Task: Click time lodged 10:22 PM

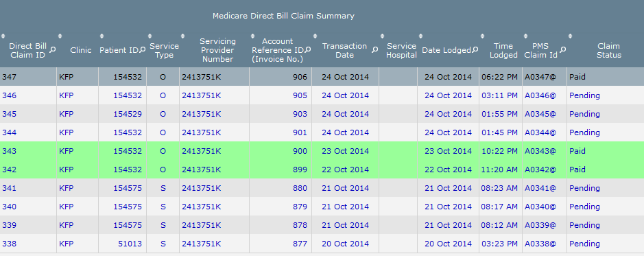Action: 499,151
